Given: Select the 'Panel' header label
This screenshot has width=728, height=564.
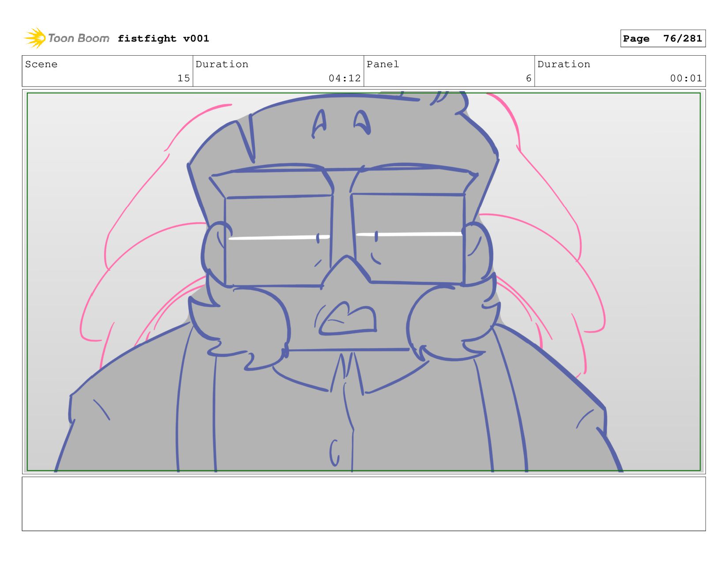Looking at the screenshot, I should [x=383, y=64].
